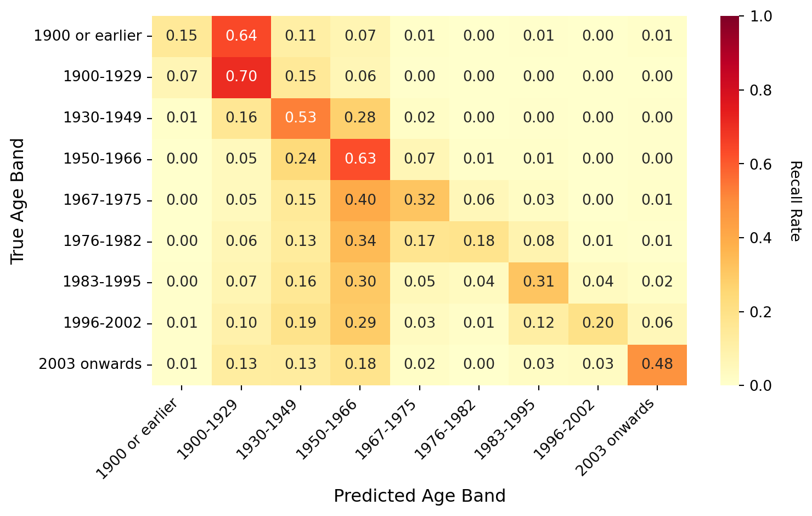812x516 pixels.
Task: Click the 0.32 diagonal cell for 1967-1975
Action: pos(420,200)
